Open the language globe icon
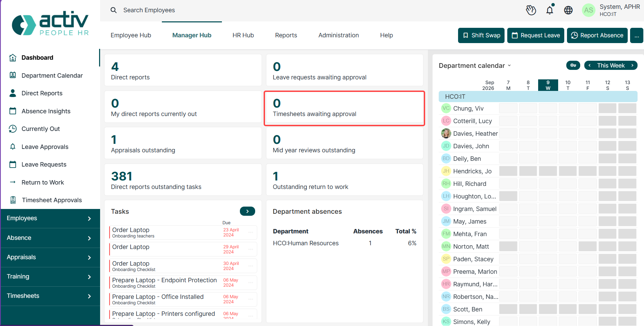 click(x=568, y=10)
